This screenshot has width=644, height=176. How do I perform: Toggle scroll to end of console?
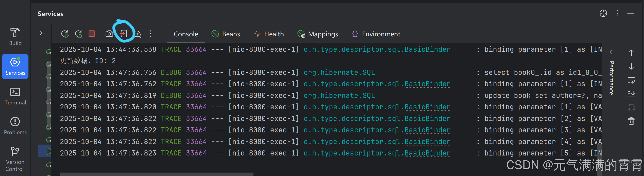[x=631, y=94]
